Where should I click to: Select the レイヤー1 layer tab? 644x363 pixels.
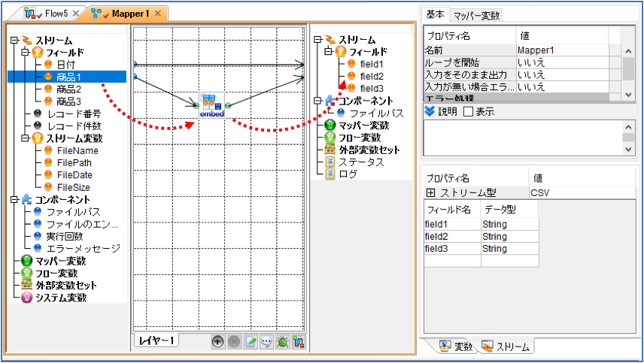[156, 340]
